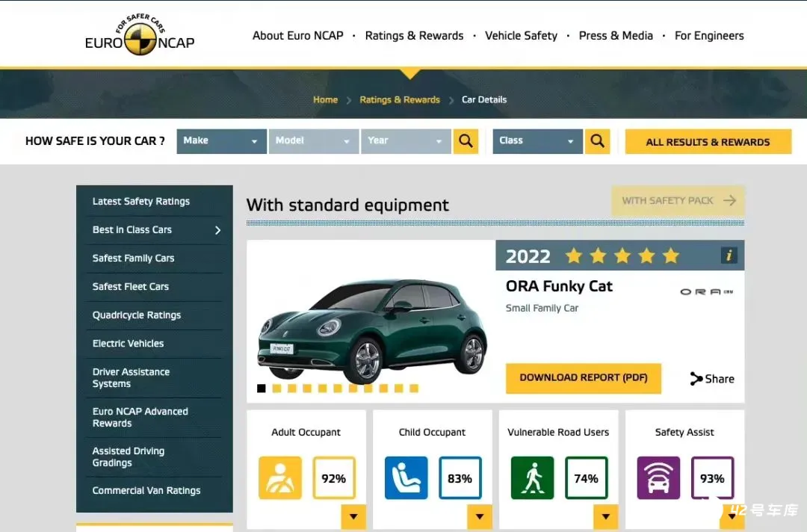This screenshot has width=807, height=532.
Task: Click the Class search magnifier button
Action: [597, 141]
